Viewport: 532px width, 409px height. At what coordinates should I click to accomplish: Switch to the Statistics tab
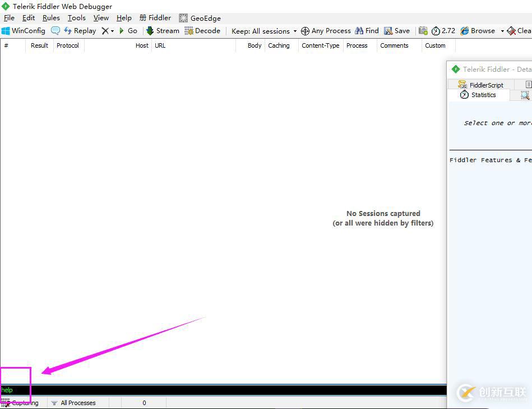(x=478, y=95)
